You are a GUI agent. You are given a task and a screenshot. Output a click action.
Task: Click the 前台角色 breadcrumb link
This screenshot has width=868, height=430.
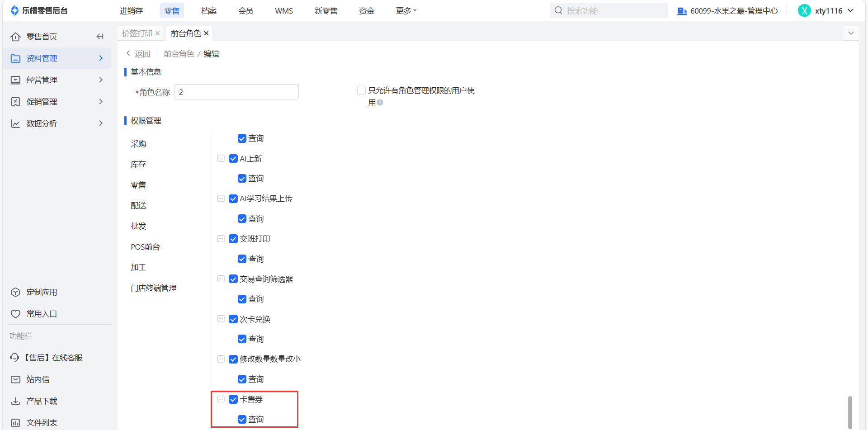click(x=179, y=54)
